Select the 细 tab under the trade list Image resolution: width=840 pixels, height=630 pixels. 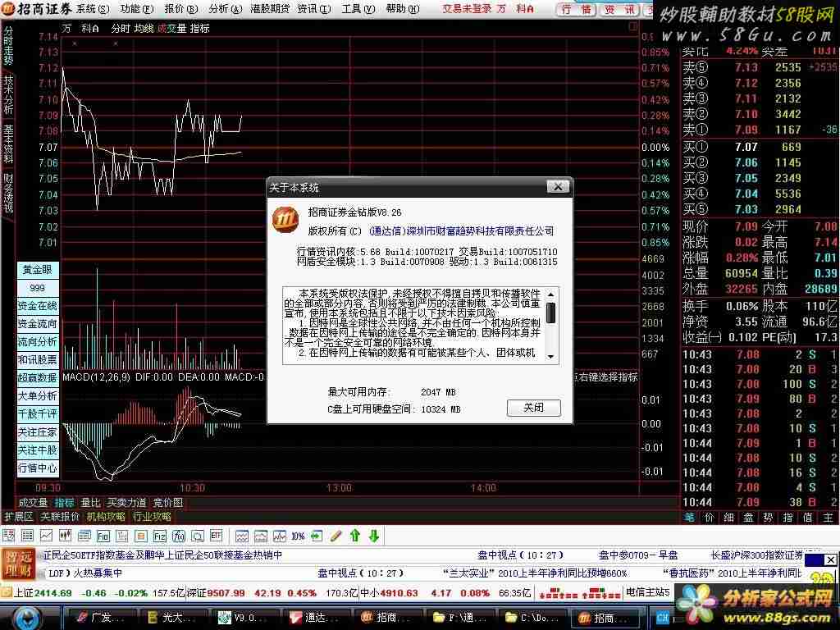click(728, 518)
